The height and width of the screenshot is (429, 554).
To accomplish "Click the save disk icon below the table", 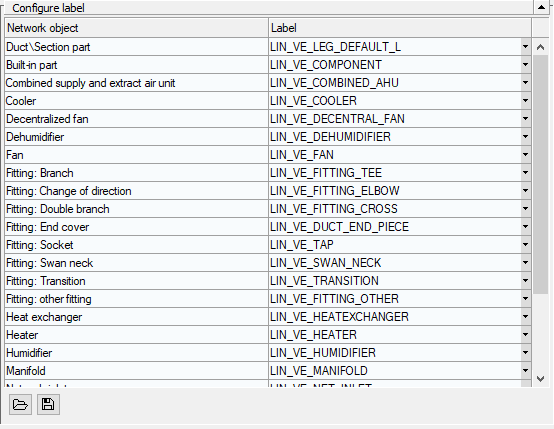I will pos(48,404).
